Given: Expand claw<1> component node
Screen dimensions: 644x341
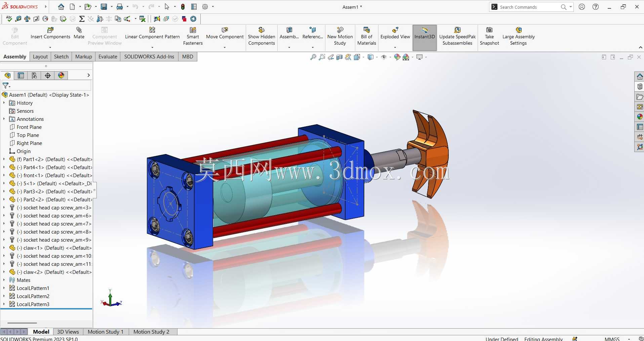Looking at the screenshot, I should coord(4,248).
